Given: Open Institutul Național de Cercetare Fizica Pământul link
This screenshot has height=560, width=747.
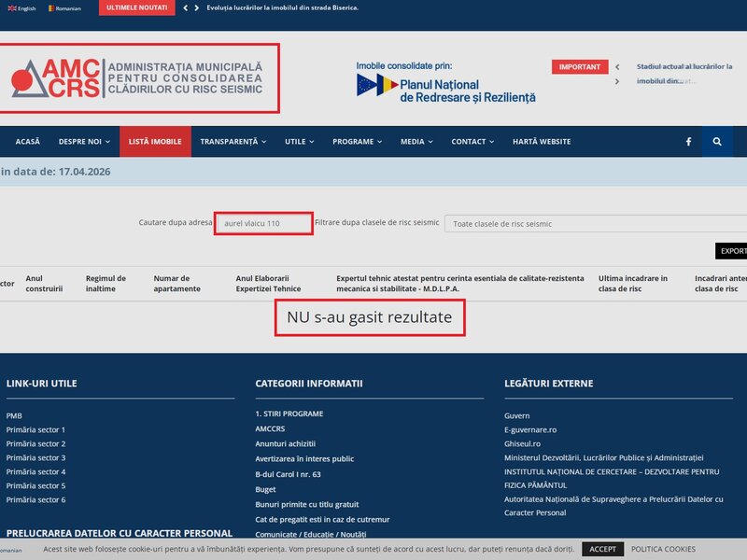Looking at the screenshot, I should click(612, 479).
